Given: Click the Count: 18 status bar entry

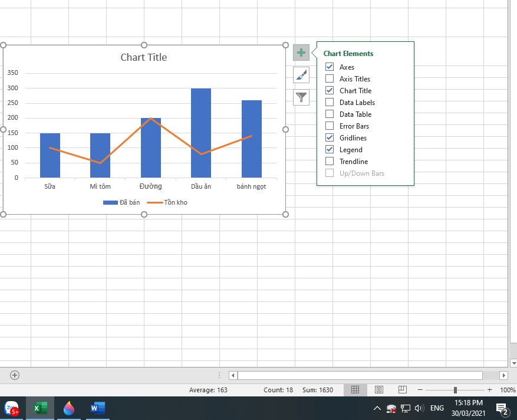Looking at the screenshot, I should pyautogui.click(x=278, y=390).
